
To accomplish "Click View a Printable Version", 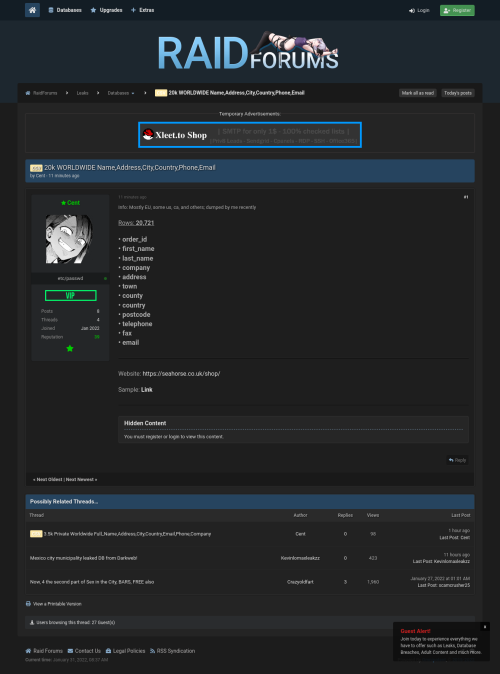I will tap(57, 604).
